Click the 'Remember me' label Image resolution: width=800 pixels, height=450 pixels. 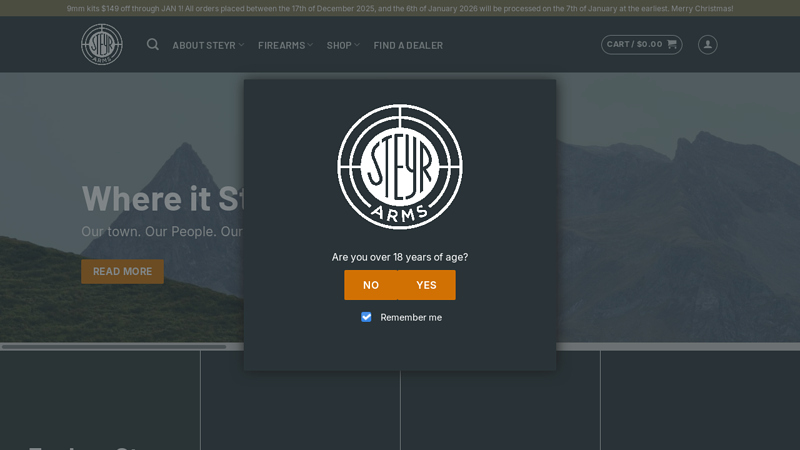pos(411,317)
